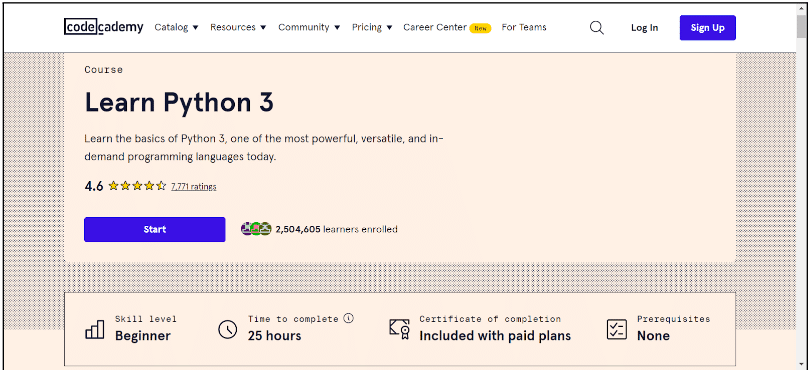Click the Log In link
This screenshot has height=370, width=810.
coord(644,28)
